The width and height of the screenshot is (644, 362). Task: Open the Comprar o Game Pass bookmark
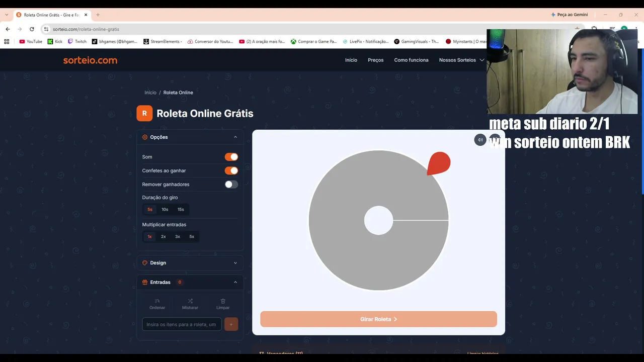click(314, 42)
